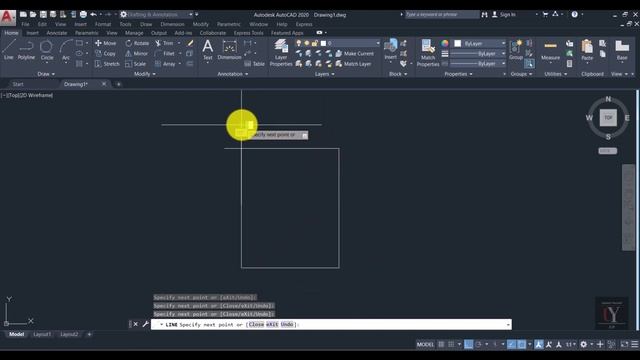
Task: Select the Line tool
Action: pyautogui.click(x=9, y=50)
